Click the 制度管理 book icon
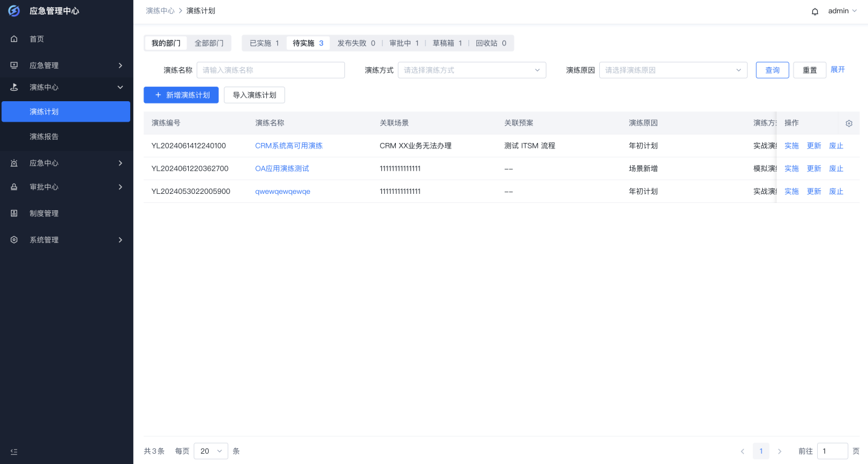868x464 pixels. [x=14, y=213]
